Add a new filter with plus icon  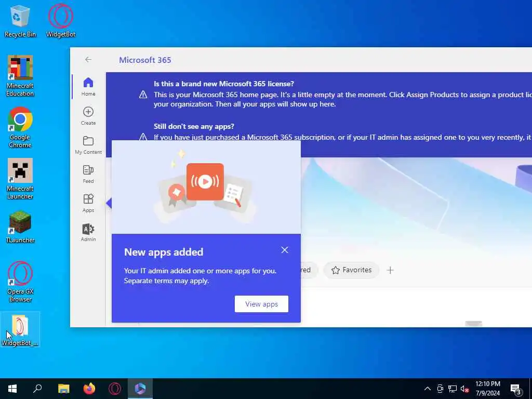(390, 270)
